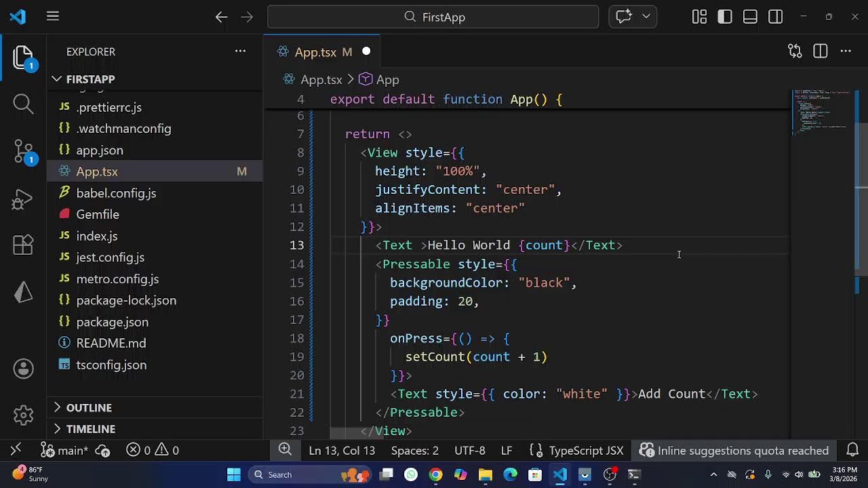
Task: Open README.md in the file tree
Action: 155,343
